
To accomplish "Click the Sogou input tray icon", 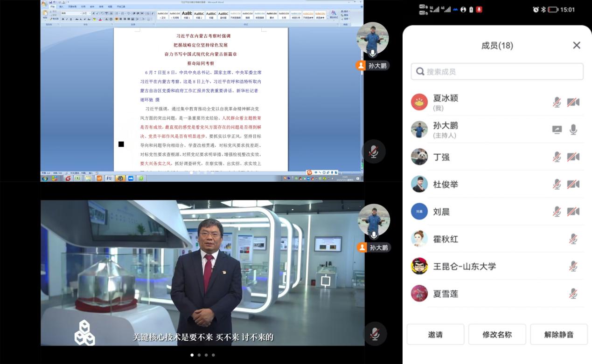I will 310,172.
